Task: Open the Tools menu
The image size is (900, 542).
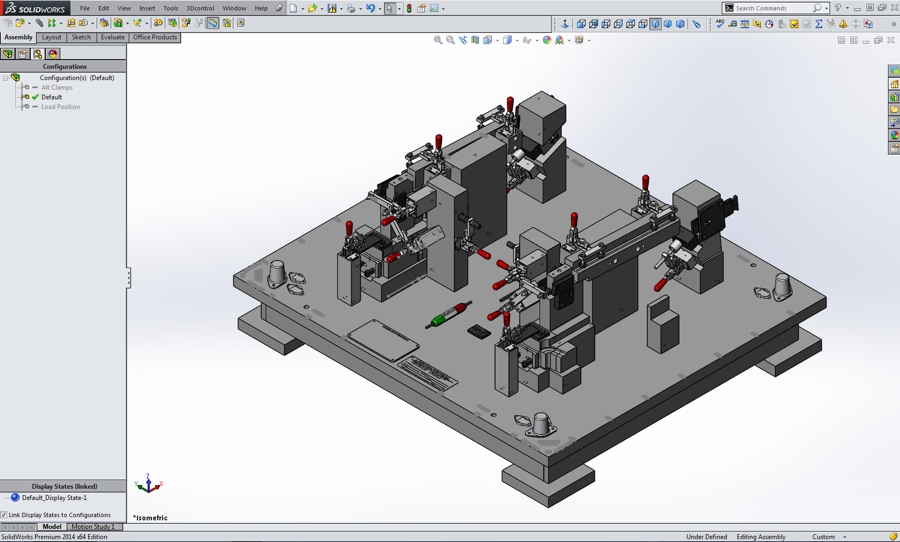Action: [170, 8]
